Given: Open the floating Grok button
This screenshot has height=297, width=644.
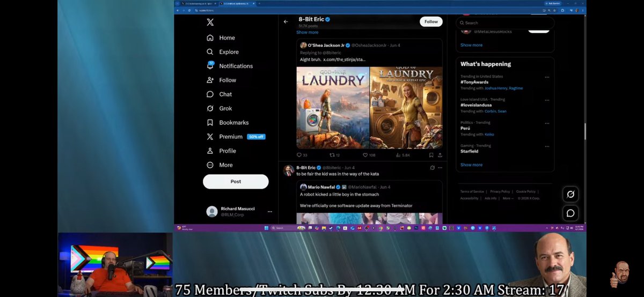Looking at the screenshot, I should pos(570,194).
